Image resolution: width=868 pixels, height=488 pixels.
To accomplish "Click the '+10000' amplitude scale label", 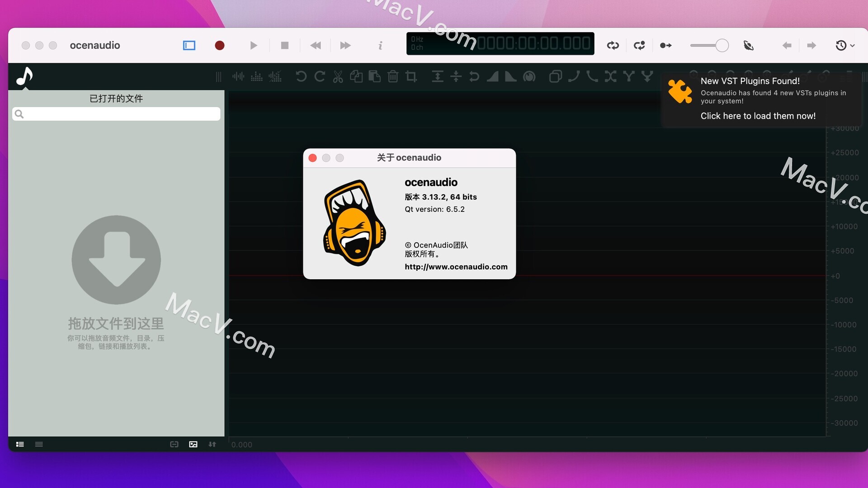I will [844, 226].
